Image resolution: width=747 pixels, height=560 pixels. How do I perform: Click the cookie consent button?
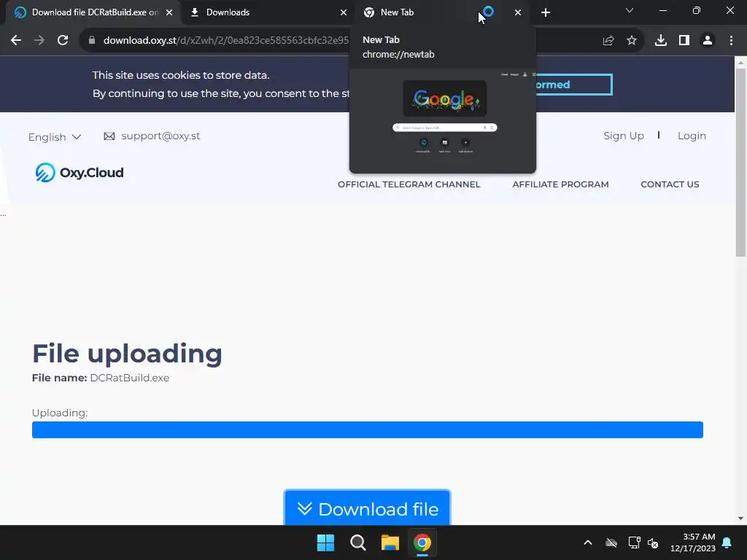pos(574,85)
